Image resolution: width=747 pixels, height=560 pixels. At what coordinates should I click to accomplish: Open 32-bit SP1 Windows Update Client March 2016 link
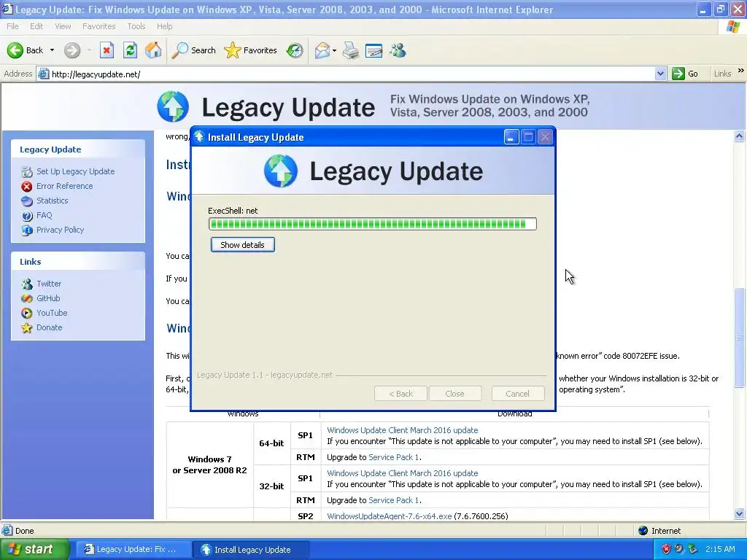tap(403, 473)
